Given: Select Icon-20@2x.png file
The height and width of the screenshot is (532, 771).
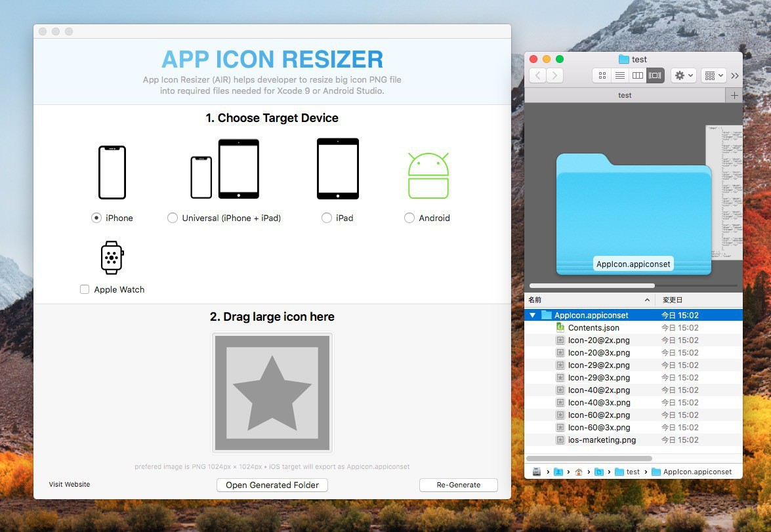Looking at the screenshot, I should [x=633, y=340].
